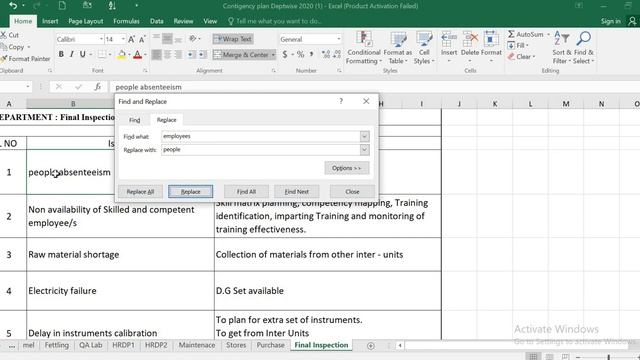Open the Merge & Center dropdown arrow

point(273,55)
